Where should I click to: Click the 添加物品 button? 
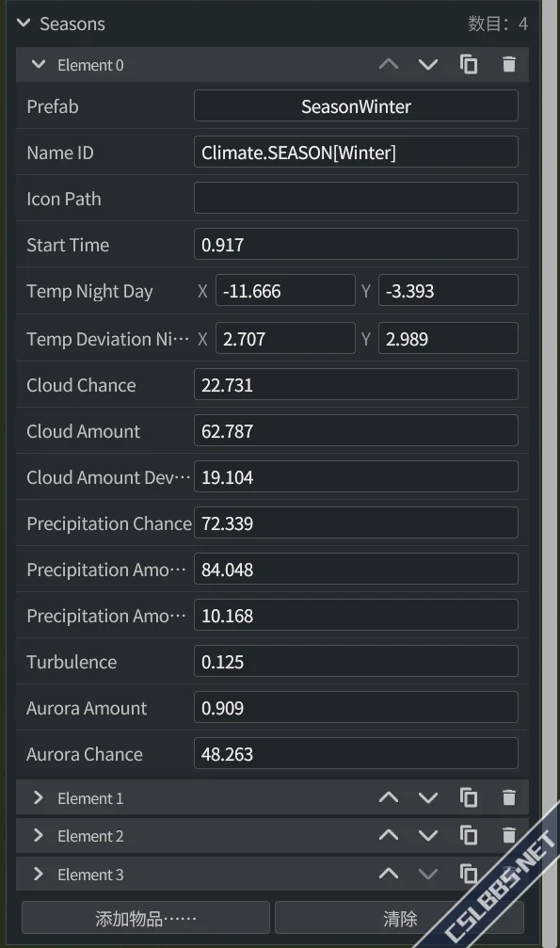(x=146, y=918)
